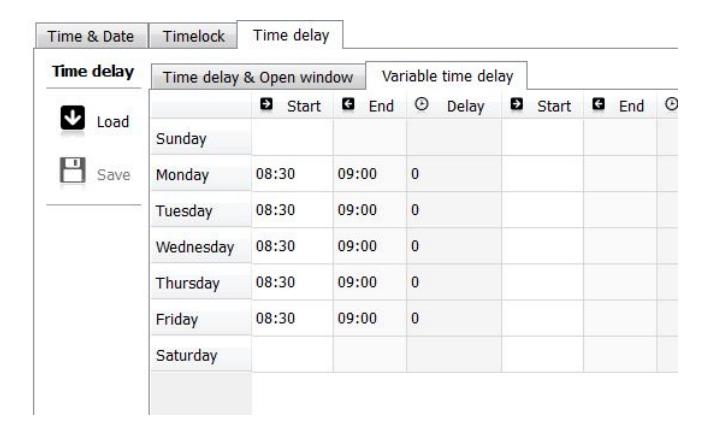710x435 pixels.
Task: Click the Delay clock icon
Action: [422, 105]
